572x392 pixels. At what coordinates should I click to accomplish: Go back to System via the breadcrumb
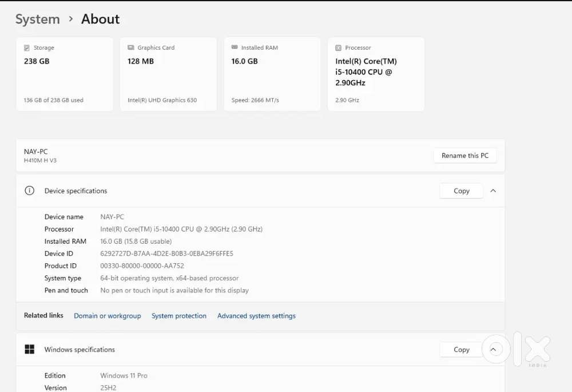[38, 19]
